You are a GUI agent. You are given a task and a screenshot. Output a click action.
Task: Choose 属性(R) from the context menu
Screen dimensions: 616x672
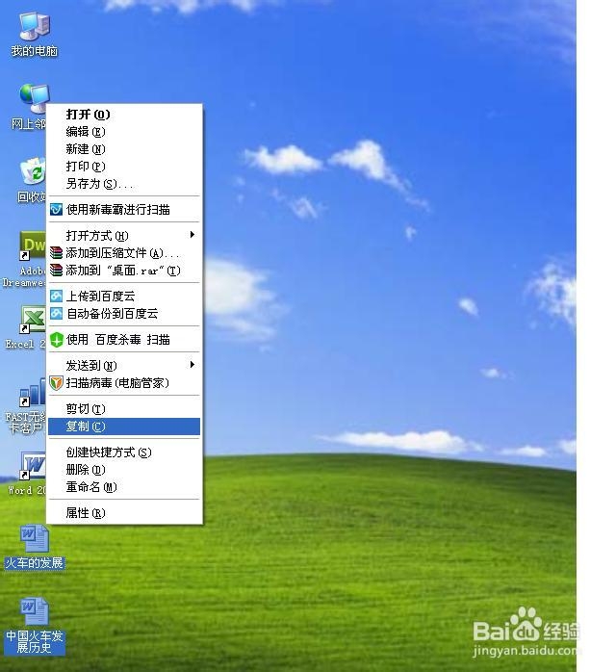[x=124, y=513]
